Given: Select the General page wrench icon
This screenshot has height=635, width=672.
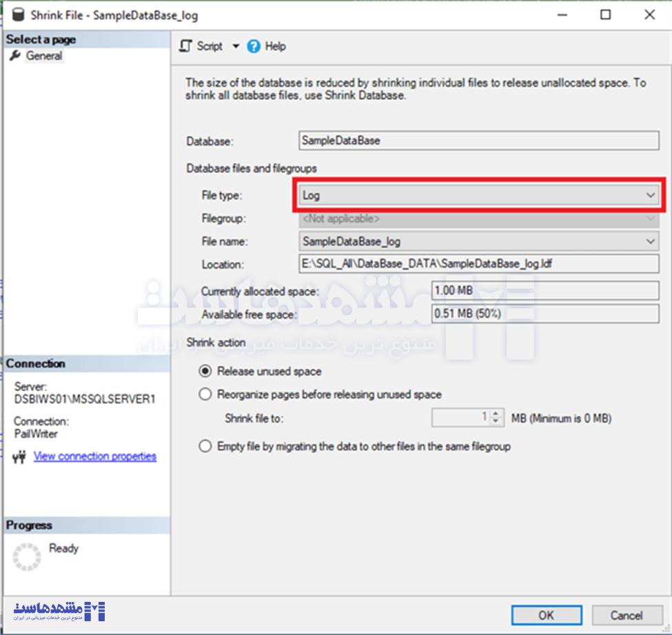Looking at the screenshot, I should tap(15, 56).
